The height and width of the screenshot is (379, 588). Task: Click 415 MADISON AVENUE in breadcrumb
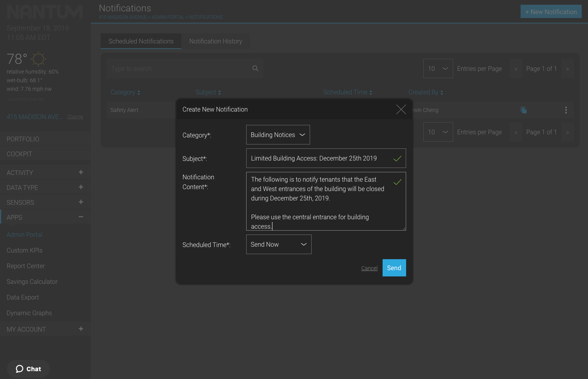pyautogui.click(x=123, y=17)
